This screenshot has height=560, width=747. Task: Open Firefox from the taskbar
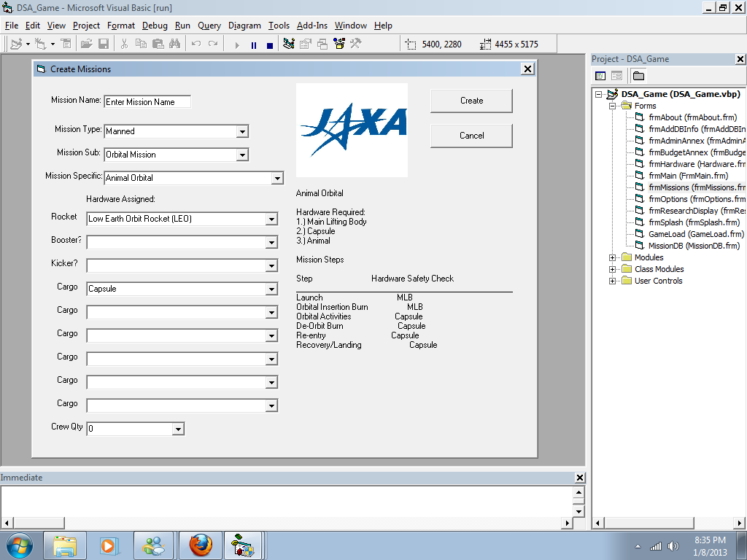click(201, 545)
